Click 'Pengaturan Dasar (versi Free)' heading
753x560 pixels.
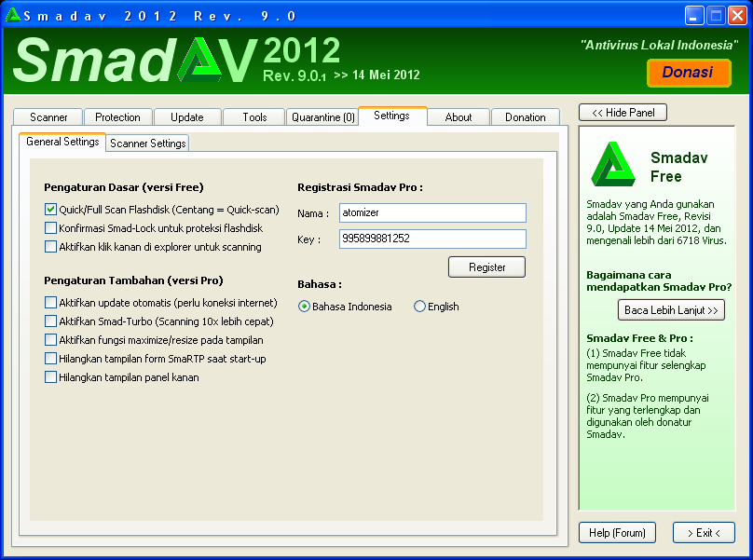click(x=124, y=187)
